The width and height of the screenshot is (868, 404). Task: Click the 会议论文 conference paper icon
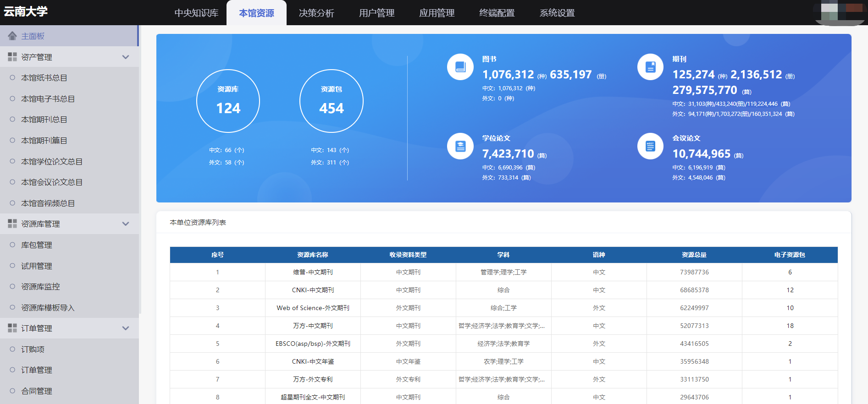[650, 146]
